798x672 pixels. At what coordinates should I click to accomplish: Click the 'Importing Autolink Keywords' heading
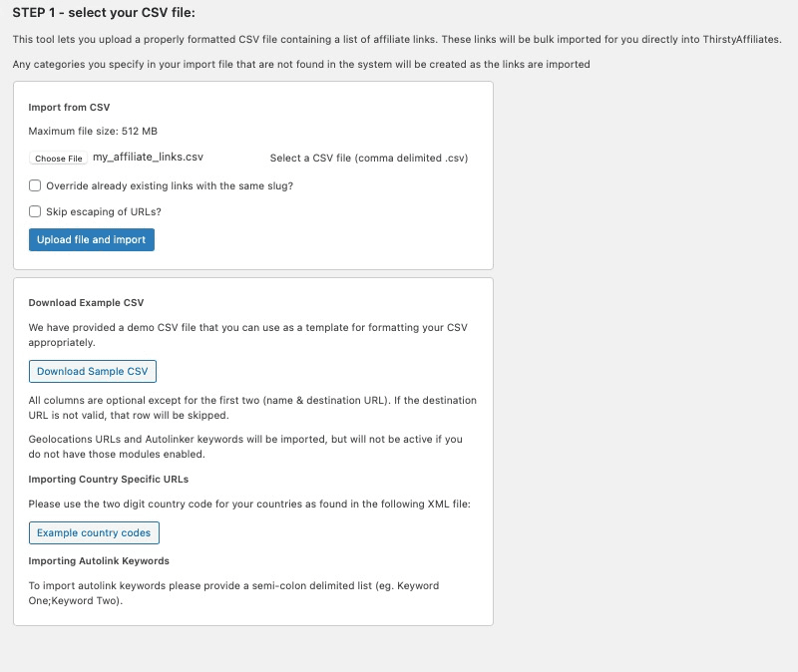point(99,560)
